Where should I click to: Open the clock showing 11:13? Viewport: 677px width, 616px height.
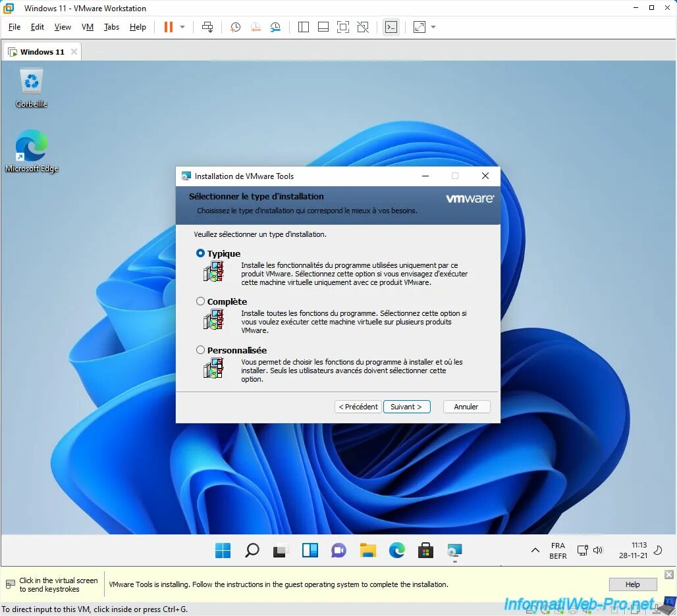(x=633, y=550)
